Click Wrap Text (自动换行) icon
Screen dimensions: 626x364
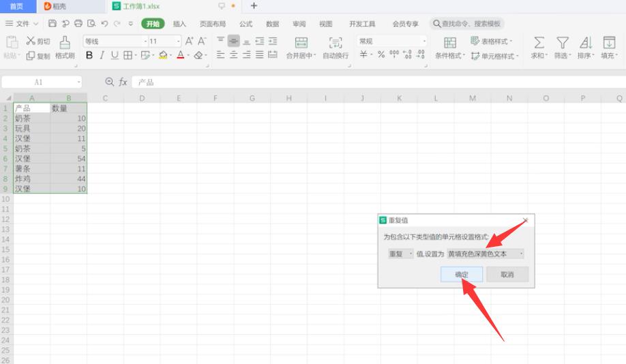tap(336, 43)
